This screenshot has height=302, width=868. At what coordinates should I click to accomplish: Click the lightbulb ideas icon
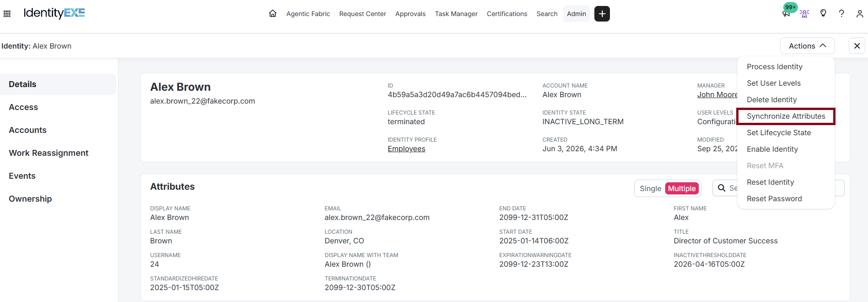point(823,13)
